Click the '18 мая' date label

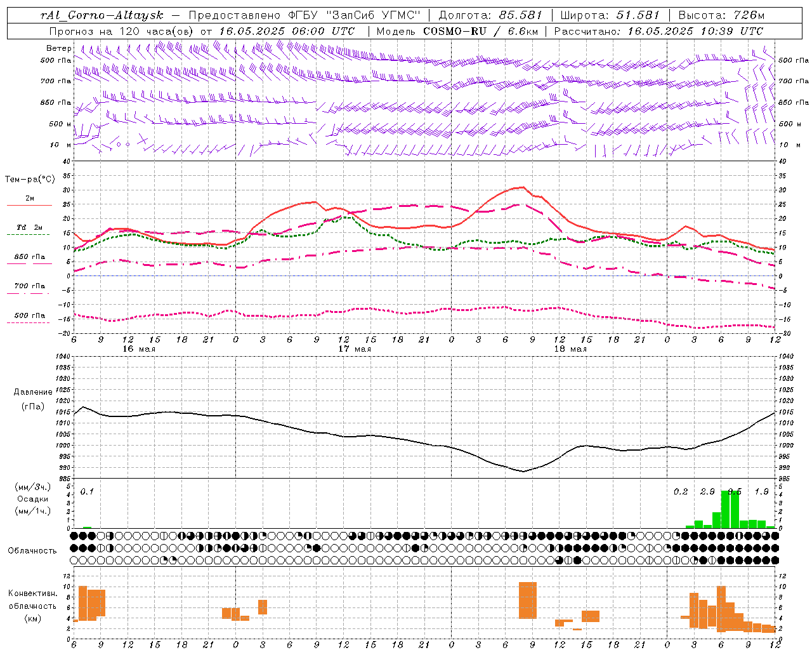[x=570, y=349]
